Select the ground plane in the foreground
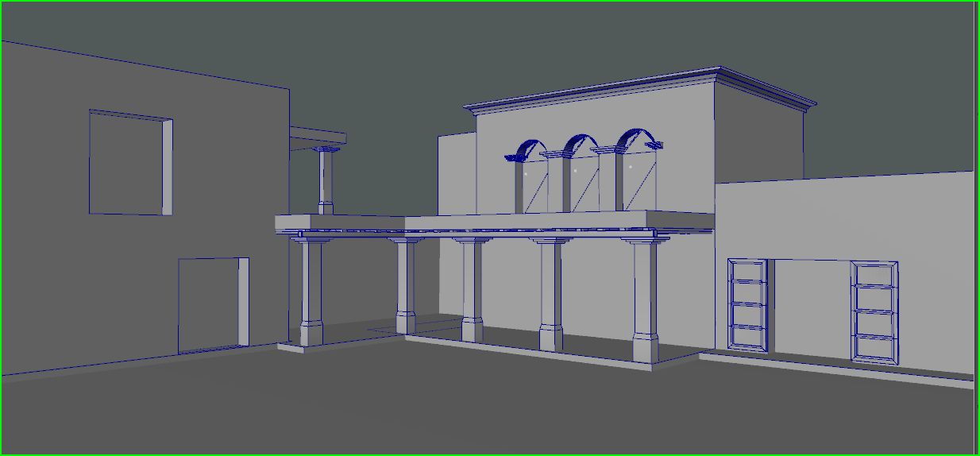This screenshot has width=980, height=456. 476,405
